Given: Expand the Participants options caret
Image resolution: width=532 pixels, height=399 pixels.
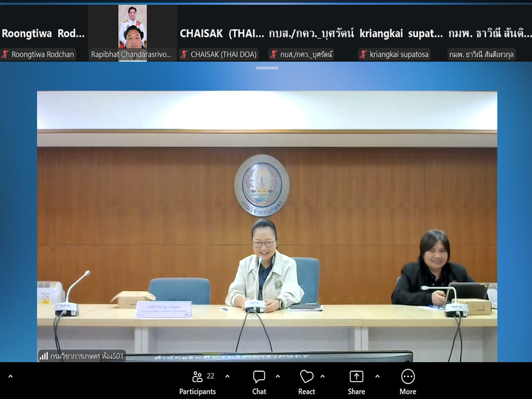Looking at the screenshot, I should [x=227, y=376].
